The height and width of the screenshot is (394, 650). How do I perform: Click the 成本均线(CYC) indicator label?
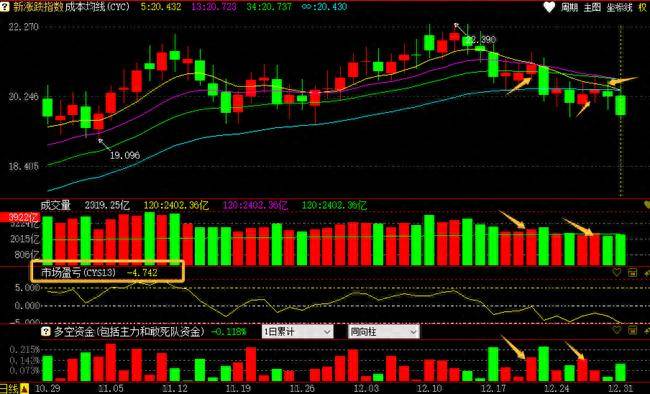click(97, 7)
